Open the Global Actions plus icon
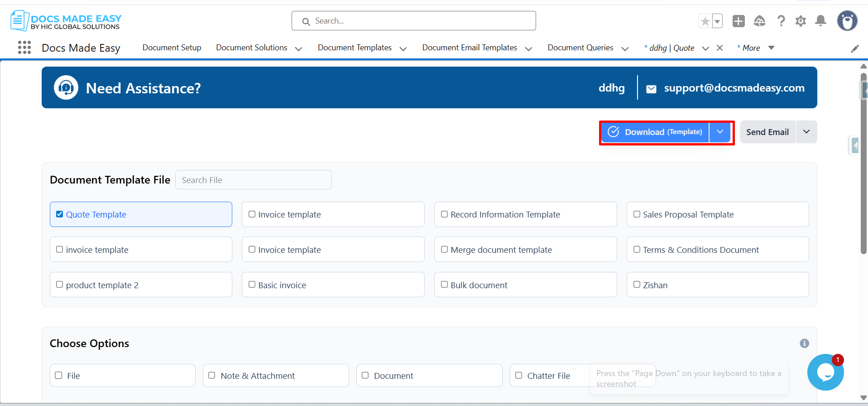The image size is (868, 406). (x=739, y=21)
